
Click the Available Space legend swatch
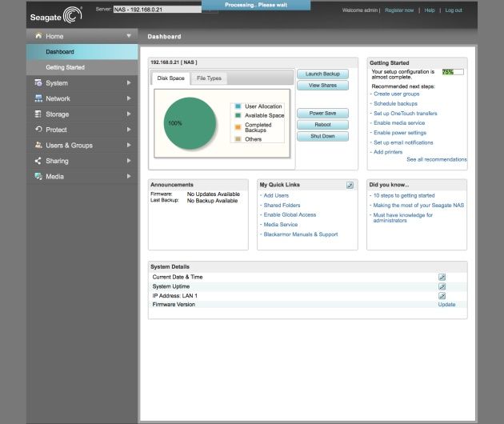238,115
